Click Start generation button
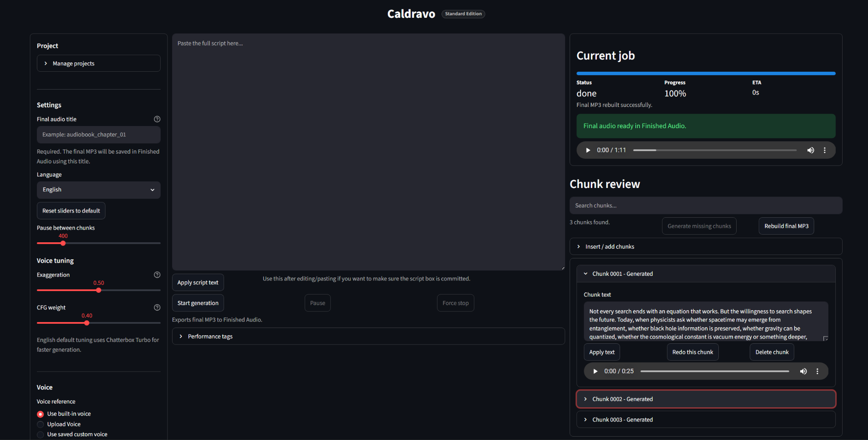868x440 pixels. click(x=198, y=303)
